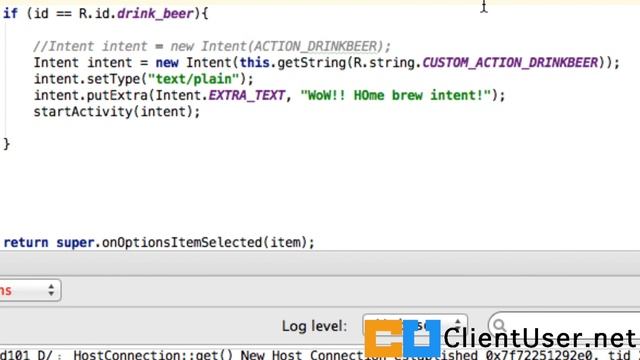The height and width of the screenshot is (360, 640).
Task: Click the onOptionsItemSelected call in return statement
Action: click(182, 242)
